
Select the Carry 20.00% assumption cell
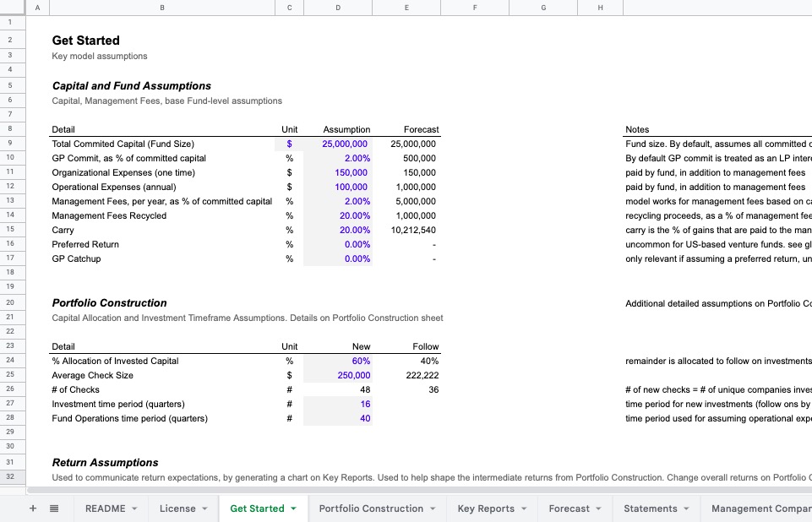338,230
